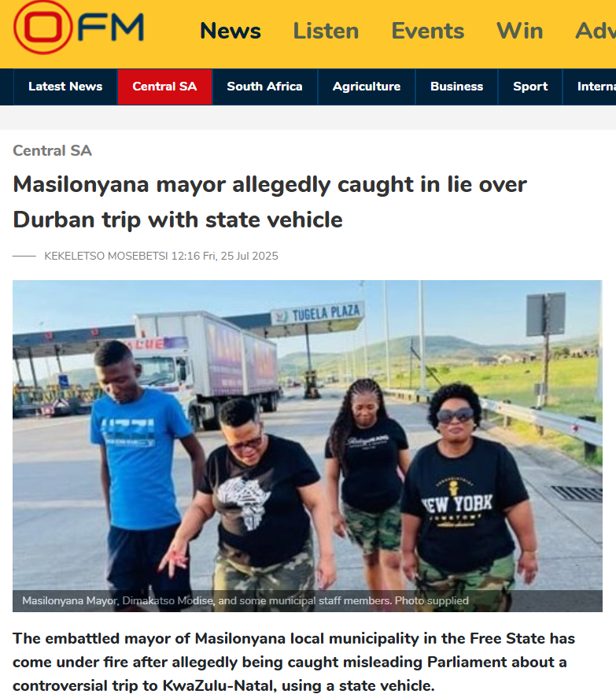Image resolution: width=616 pixels, height=694 pixels.
Task: Open the Win menu item
Action: [x=519, y=31]
